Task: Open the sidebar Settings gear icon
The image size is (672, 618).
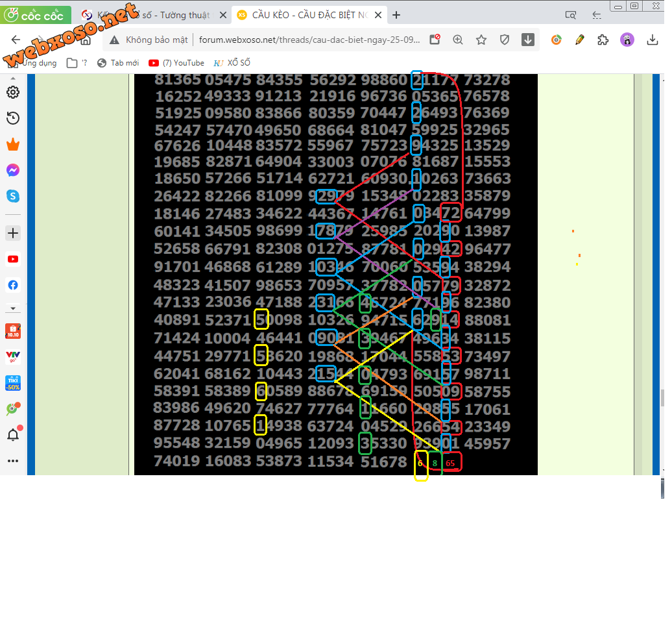Action: [13, 92]
